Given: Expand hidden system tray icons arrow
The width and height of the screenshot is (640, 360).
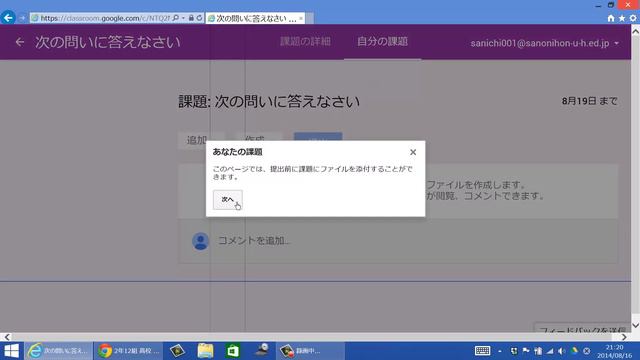Looking at the screenshot, I should (x=500, y=351).
